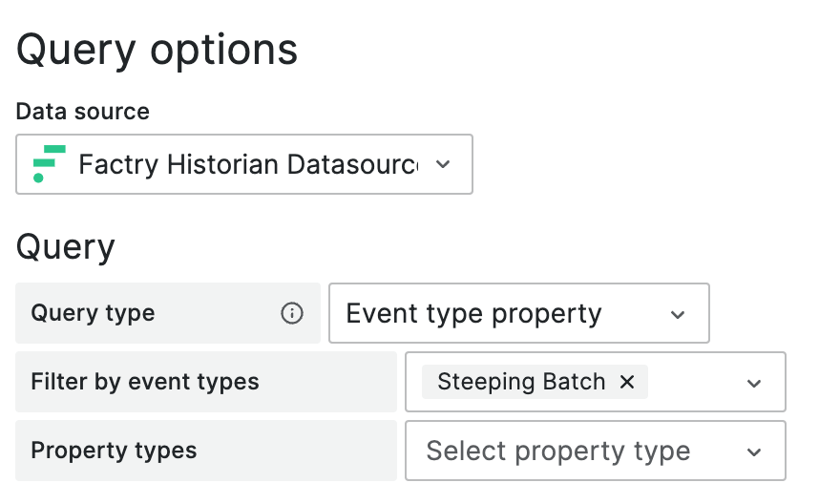Click the Query type field label

click(93, 313)
